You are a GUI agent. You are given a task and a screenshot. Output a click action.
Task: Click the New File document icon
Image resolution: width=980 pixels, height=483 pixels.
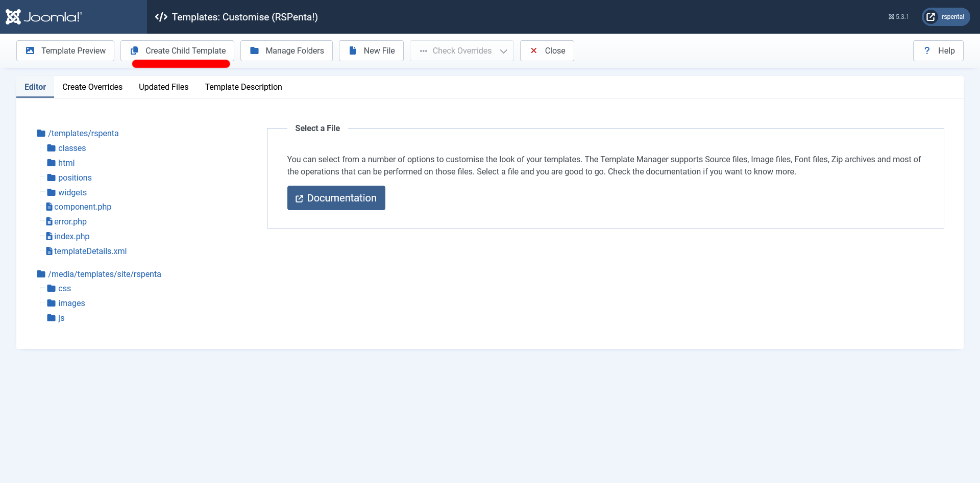point(353,50)
